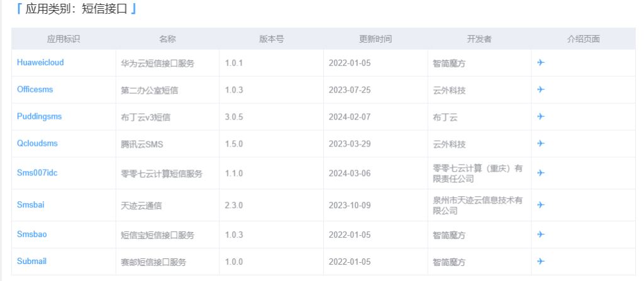Image resolution: width=644 pixels, height=281 pixels.
Task: Click version 1.0.3 in Smsbao row
Action: tap(234, 235)
